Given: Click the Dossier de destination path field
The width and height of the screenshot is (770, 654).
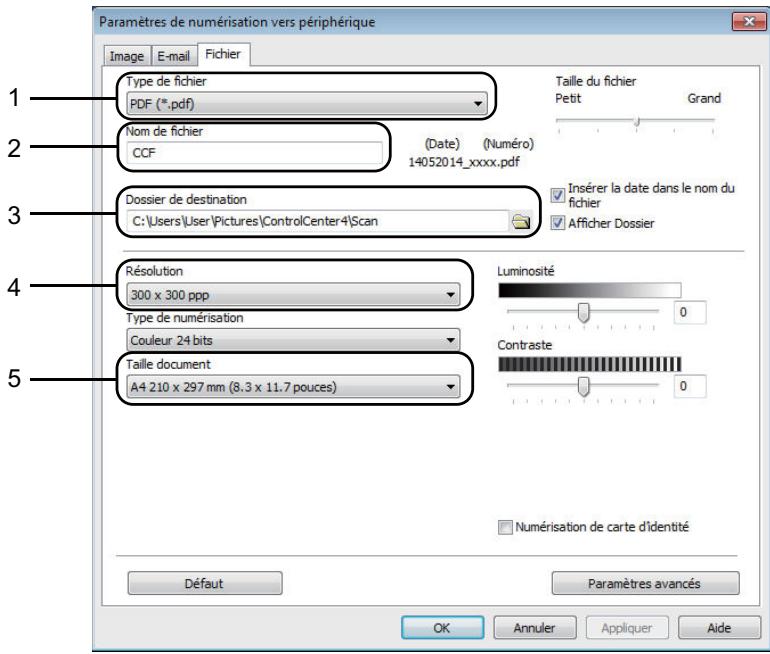Looking at the screenshot, I should click(x=318, y=221).
